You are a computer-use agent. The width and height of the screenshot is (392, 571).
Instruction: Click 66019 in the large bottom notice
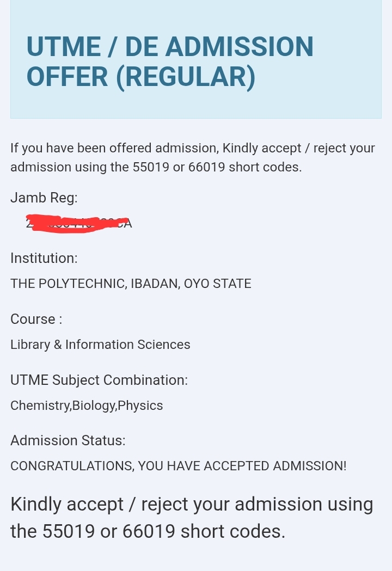coord(149,531)
